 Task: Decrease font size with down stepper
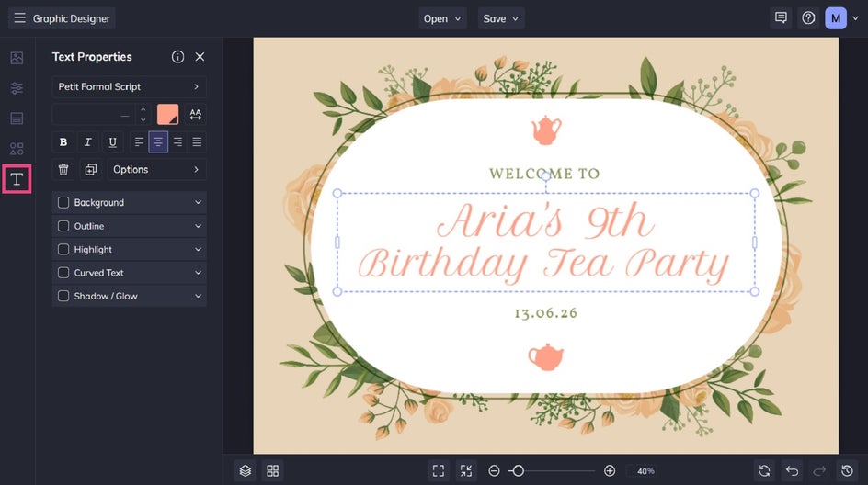click(143, 119)
